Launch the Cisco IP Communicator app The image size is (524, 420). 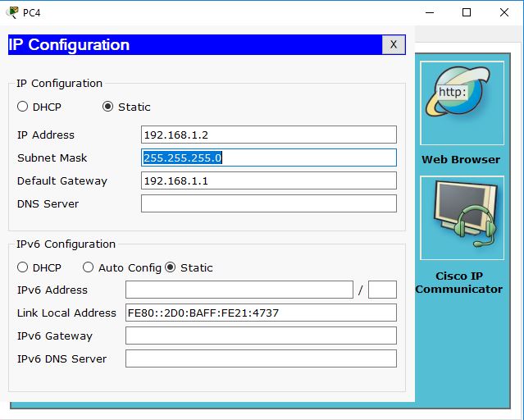coord(462,218)
